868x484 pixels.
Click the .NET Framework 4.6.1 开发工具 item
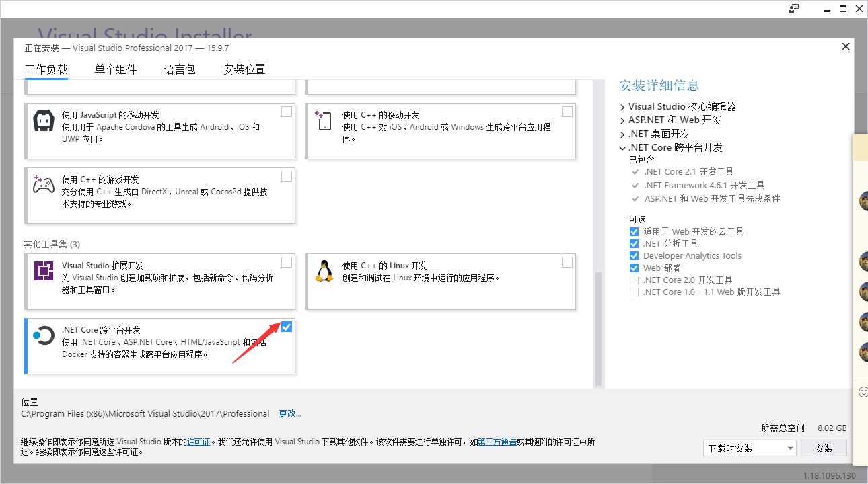pyautogui.click(x=704, y=185)
